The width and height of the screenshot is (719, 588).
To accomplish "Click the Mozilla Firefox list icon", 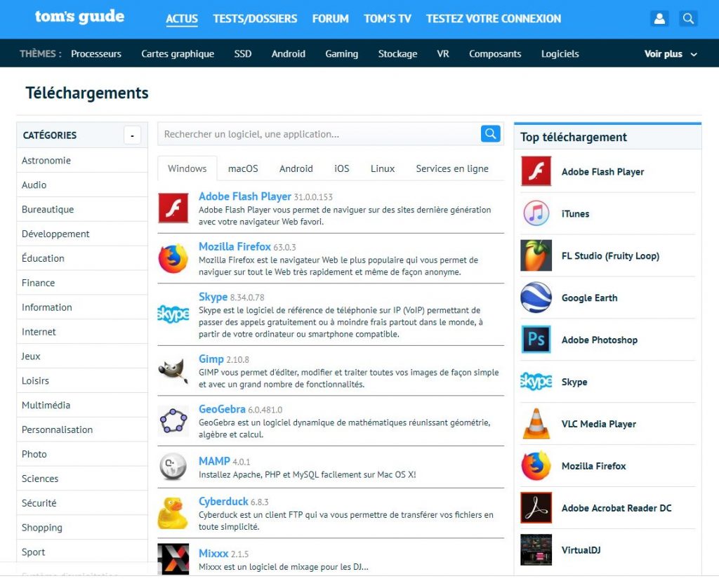I will tap(173, 258).
